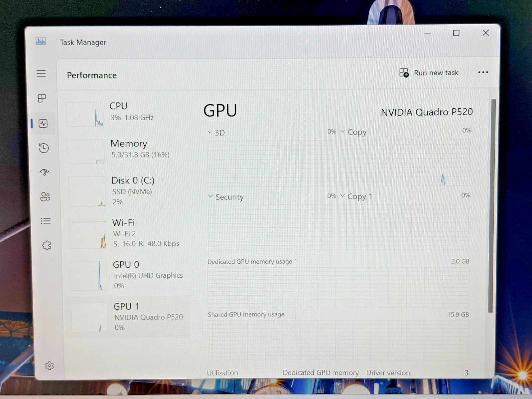Open the Services page puzzle icon
The height and width of the screenshot is (399, 532).
pyautogui.click(x=47, y=245)
